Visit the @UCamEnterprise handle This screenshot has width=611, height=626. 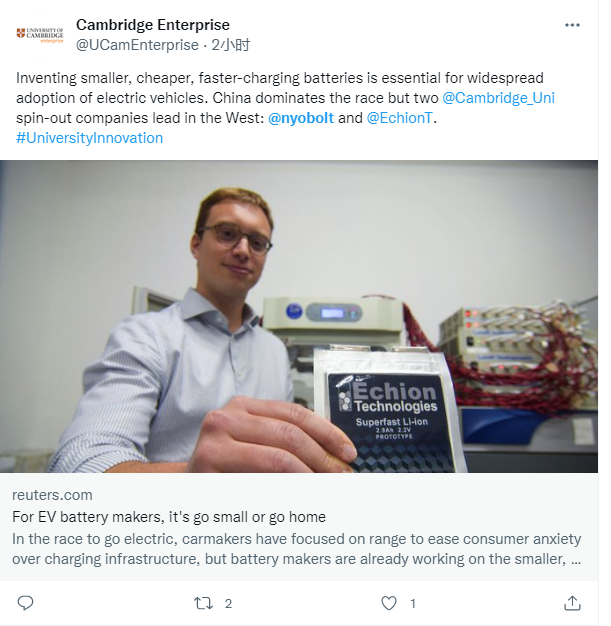[137, 45]
